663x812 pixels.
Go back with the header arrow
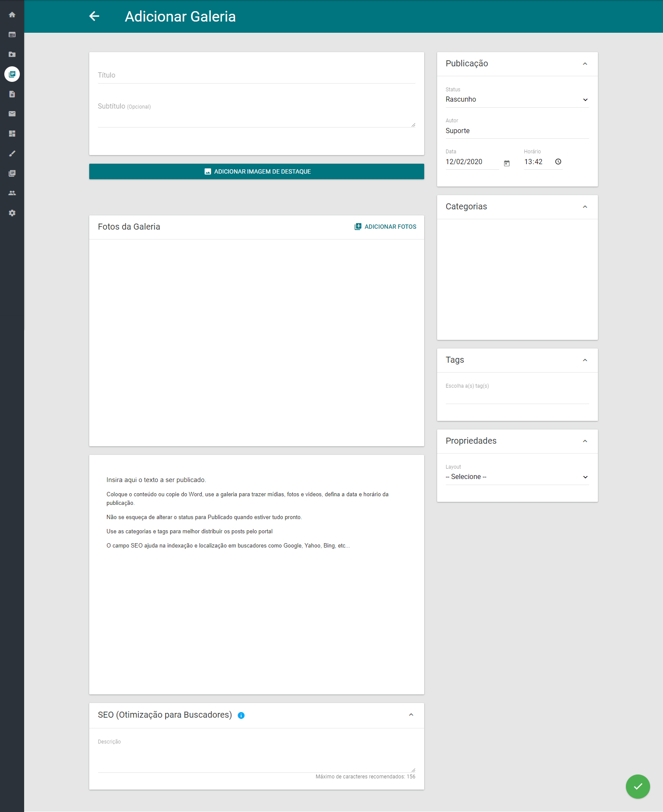point(94,16)
